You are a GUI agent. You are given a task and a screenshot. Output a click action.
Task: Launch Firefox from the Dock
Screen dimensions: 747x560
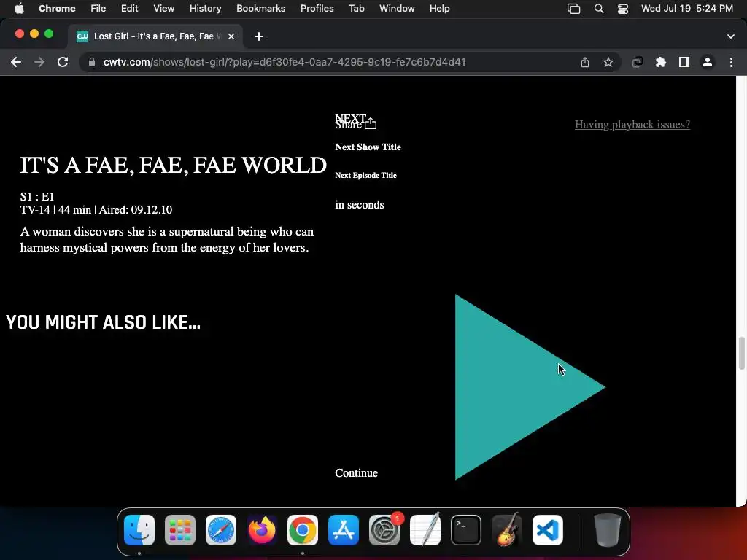(x=262, y=530)
